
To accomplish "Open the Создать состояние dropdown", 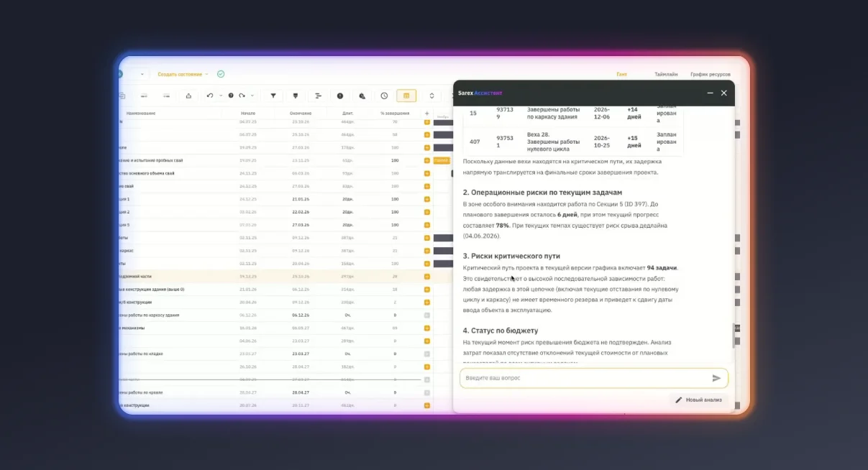I will 183,74.
